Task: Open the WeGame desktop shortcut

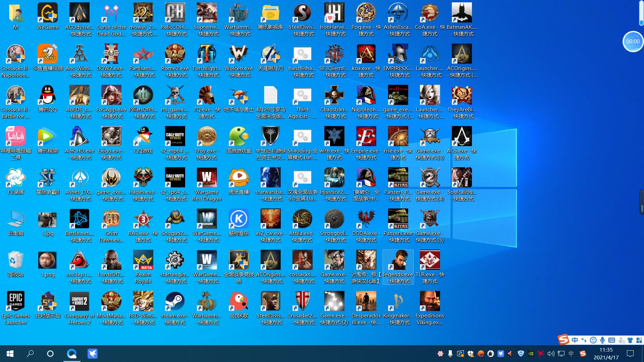Action: pyautogui.click(x=47, y=16)
